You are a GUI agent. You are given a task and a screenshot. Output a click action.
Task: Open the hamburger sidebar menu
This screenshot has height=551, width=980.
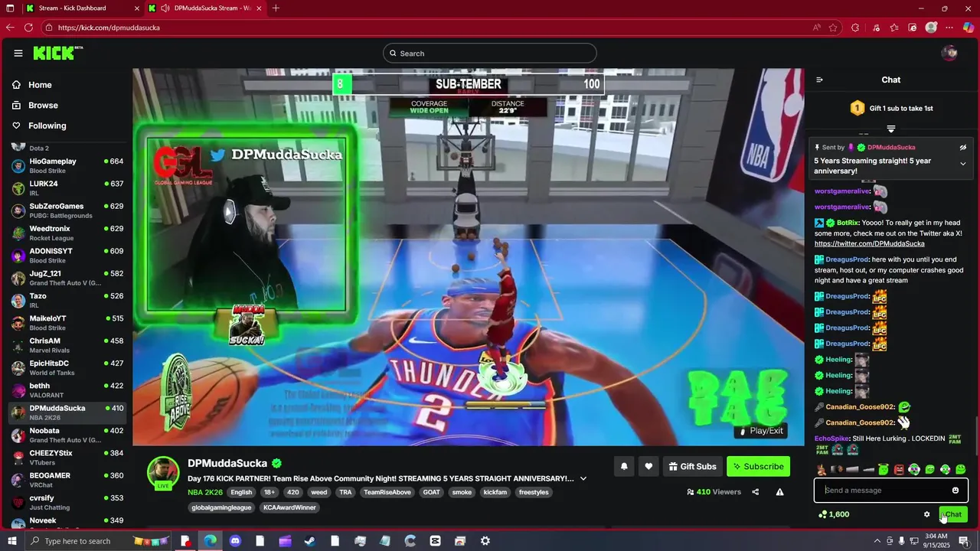(18, 53)
